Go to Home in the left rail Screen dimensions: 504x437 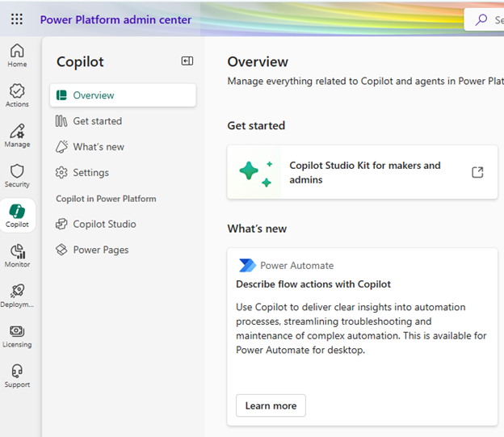point(17,56)
